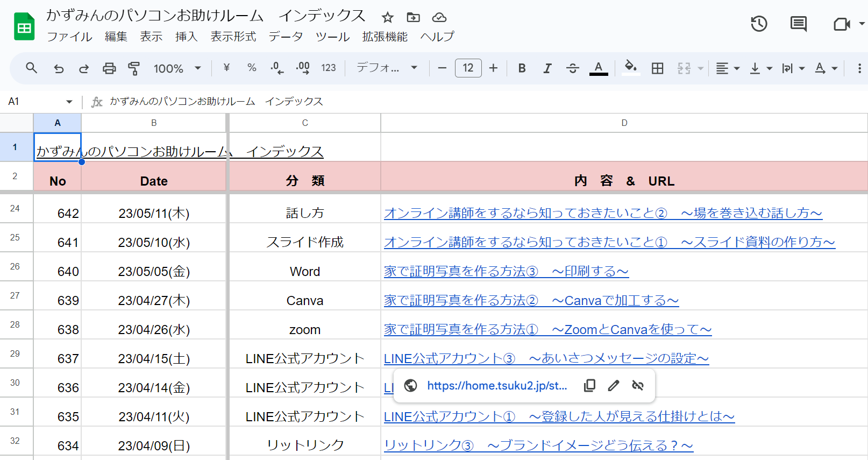This screenshot has height=460, width=868.
Task: Open the データ menu
Action: point(286,37)
